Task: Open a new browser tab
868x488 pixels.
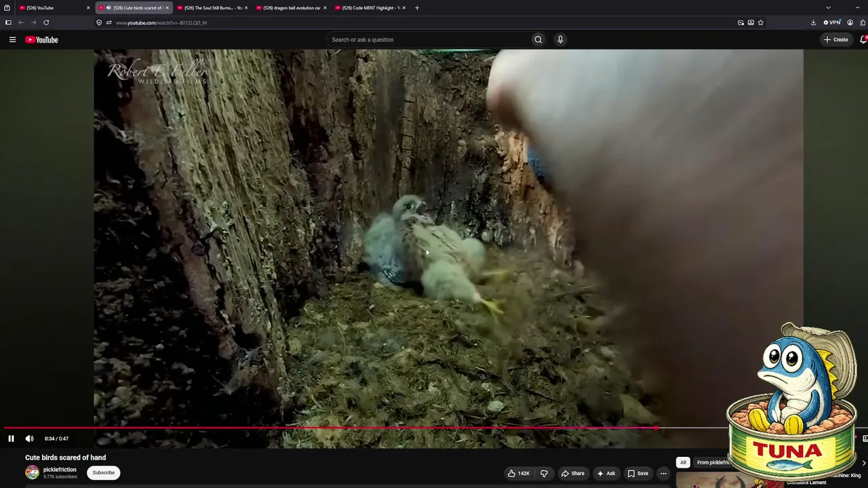Action: point(417,7)
